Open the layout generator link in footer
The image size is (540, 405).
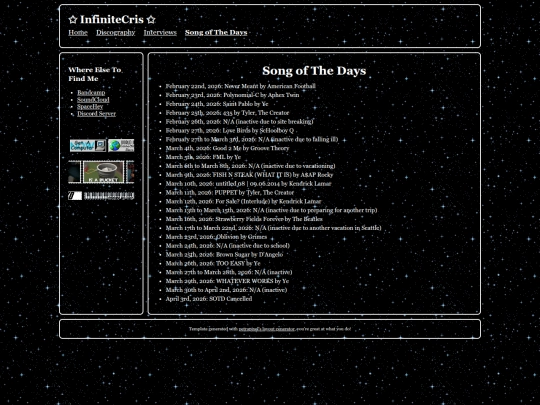pyautogui.click(x=267, y=329)
